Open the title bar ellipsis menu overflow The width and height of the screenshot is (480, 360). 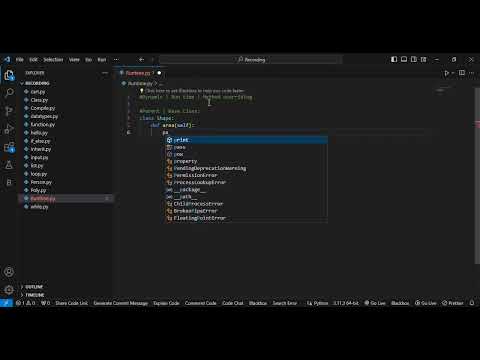point(116,60)
